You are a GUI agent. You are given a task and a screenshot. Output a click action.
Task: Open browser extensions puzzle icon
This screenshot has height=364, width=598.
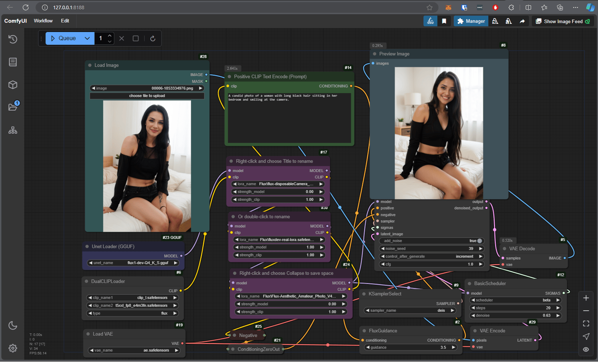pyautogui.click(x=511, y=7)
